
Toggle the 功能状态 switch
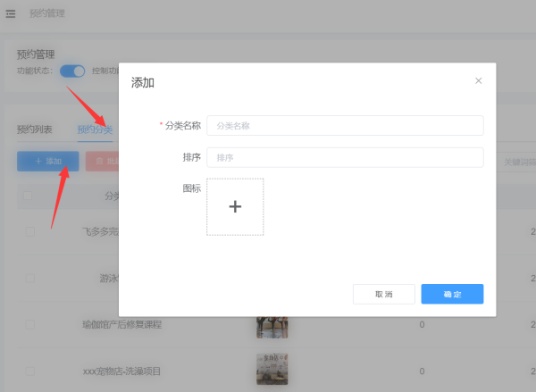click(72, 71)
